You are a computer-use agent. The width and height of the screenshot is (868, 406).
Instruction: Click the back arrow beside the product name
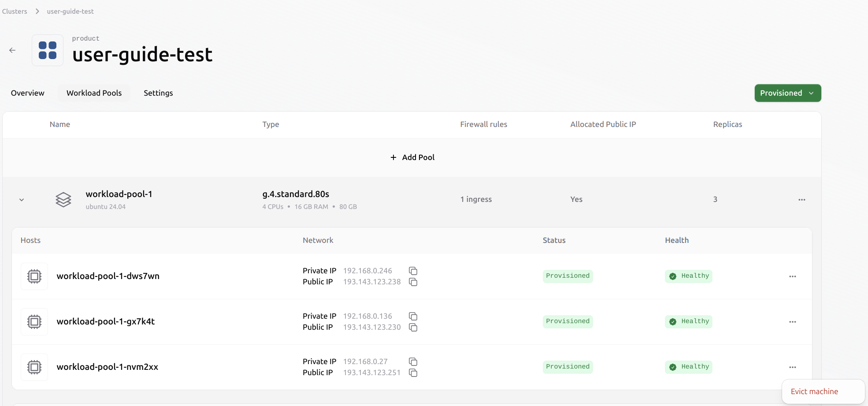(x=12, y=50)
